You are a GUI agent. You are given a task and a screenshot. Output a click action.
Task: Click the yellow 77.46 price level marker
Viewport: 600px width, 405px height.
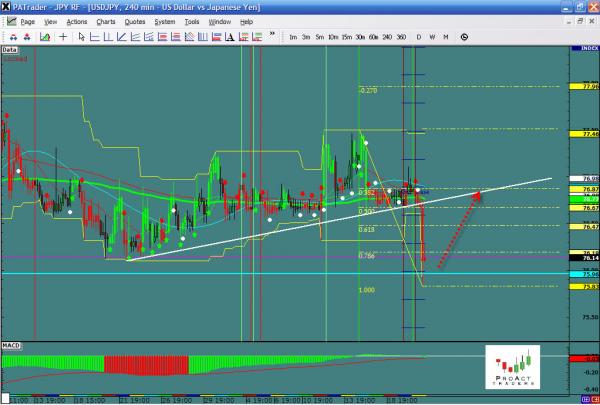tap(584, 134)
